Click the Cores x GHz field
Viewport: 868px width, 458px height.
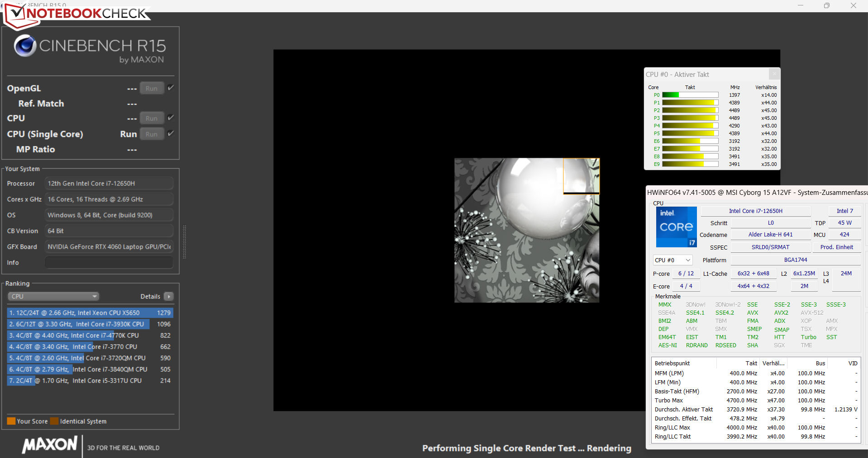[109, 199]
